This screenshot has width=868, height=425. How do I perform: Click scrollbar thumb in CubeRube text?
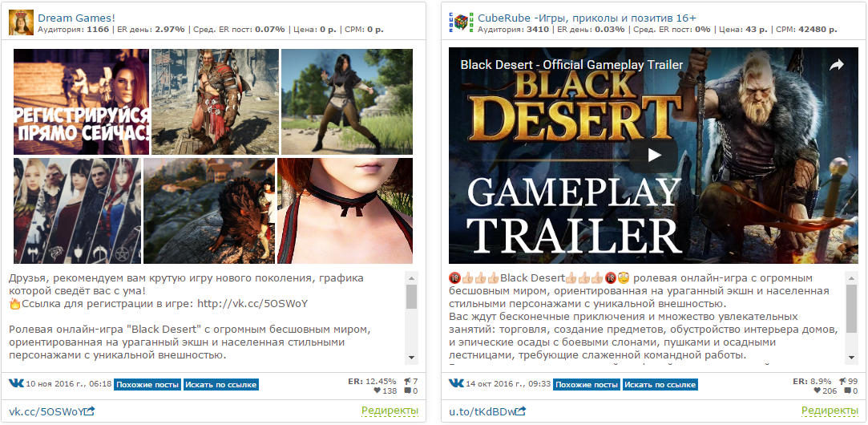coord(851,310)
